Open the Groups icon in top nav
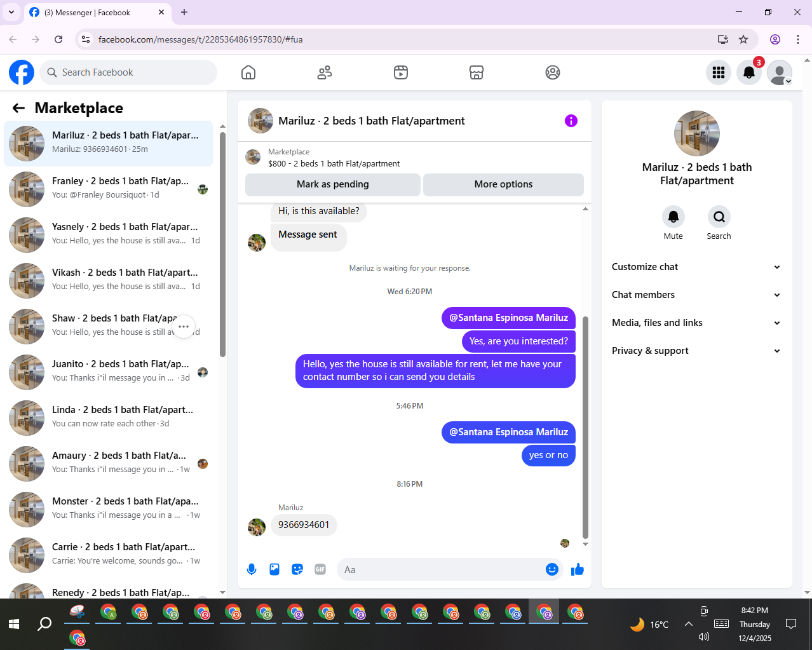This screenshot has width=812, height=650. (x=553, y=72)
